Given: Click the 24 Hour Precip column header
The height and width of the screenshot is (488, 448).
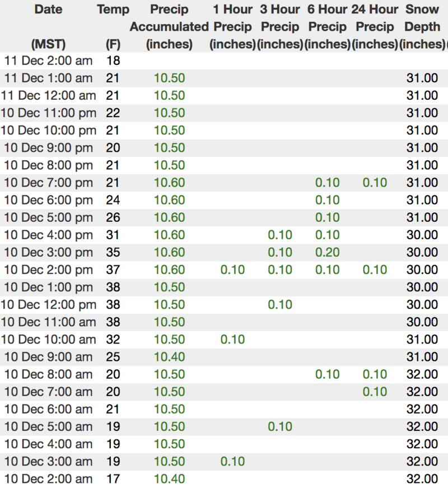Looking at the screenshot, I should point(375,26).
